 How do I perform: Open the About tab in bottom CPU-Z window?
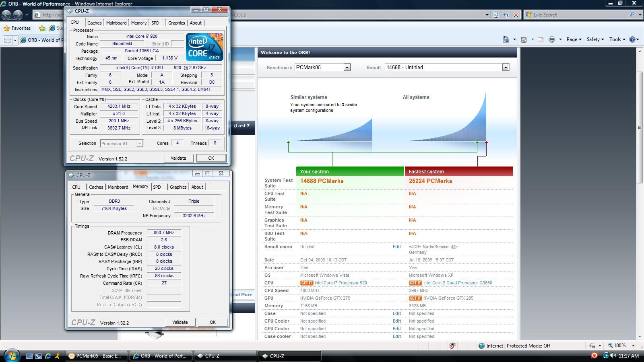197,187
